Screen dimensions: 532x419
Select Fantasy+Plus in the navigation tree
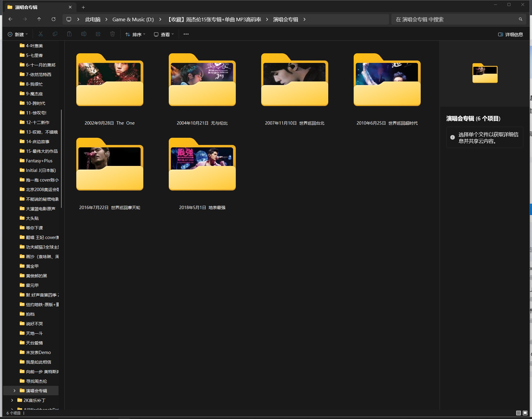point(36,161)
